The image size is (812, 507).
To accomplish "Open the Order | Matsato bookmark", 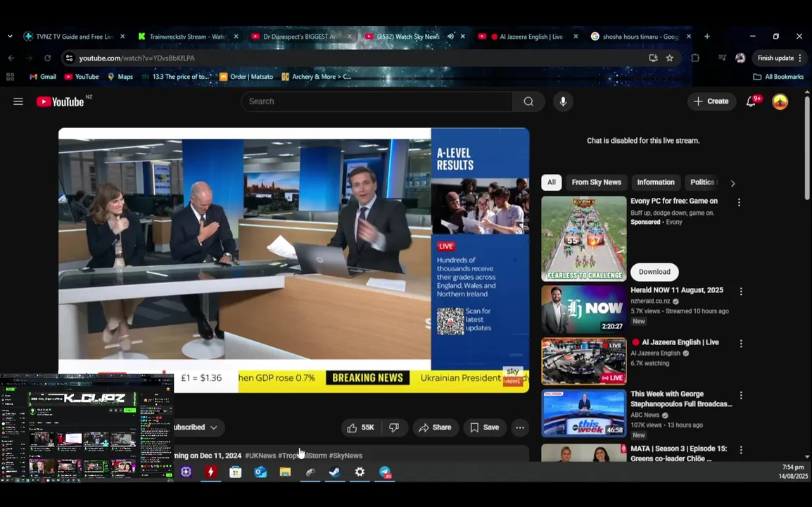I will [246, 77].
